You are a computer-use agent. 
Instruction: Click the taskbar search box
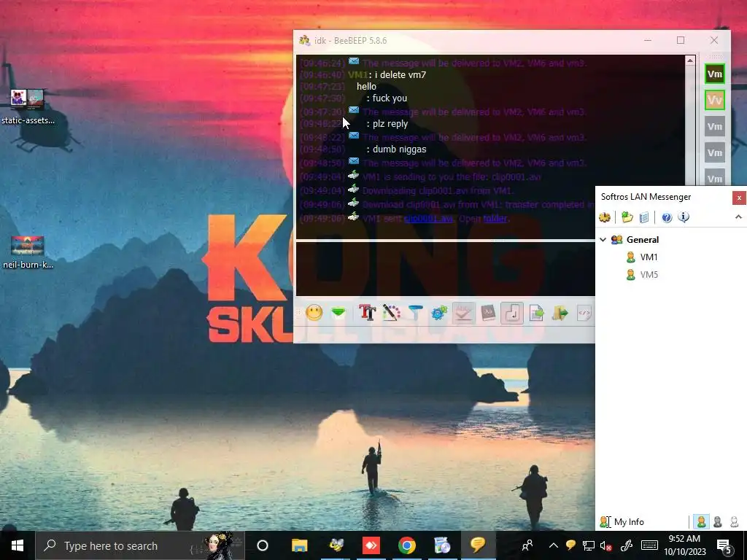tap(139, 545)
